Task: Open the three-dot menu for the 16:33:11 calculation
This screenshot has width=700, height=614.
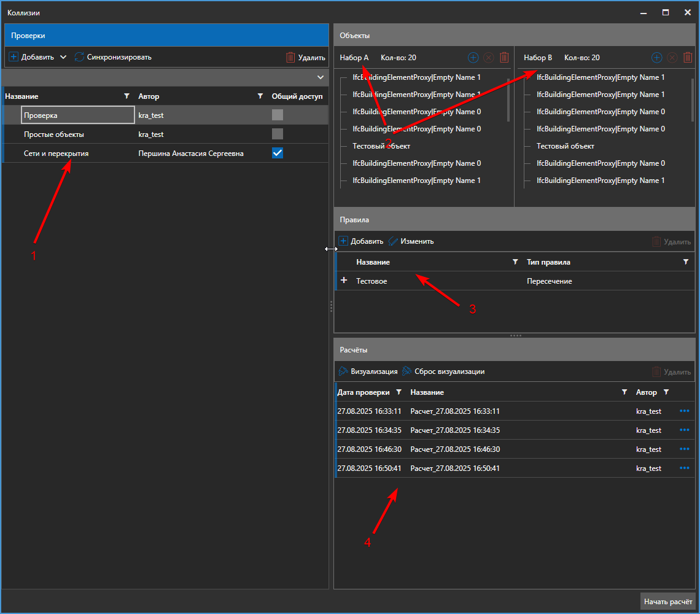Action: pyautogui.click(x=685, y=411)
